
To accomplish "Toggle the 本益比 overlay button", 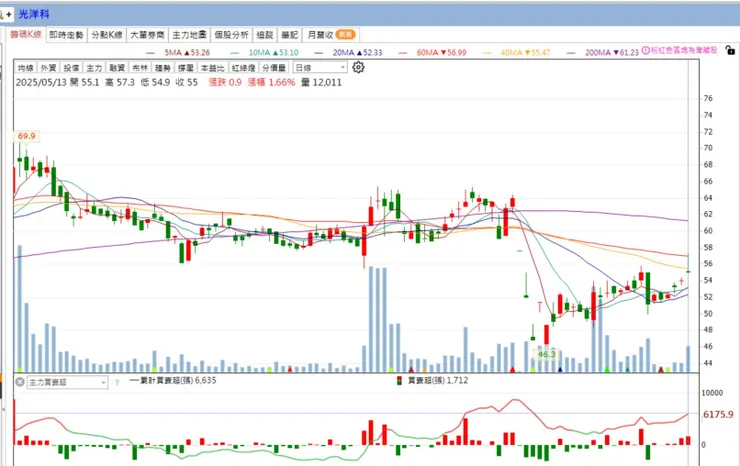I will point(212,68).
